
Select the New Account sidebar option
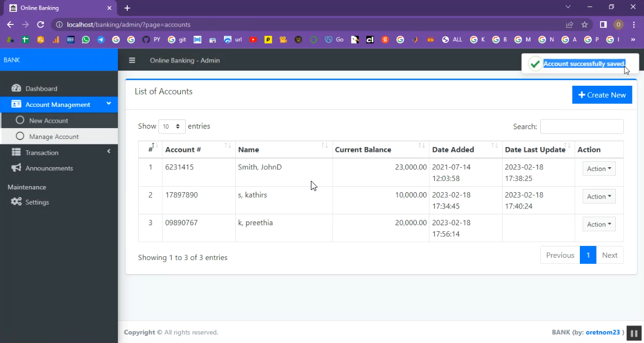click(48, 120)
